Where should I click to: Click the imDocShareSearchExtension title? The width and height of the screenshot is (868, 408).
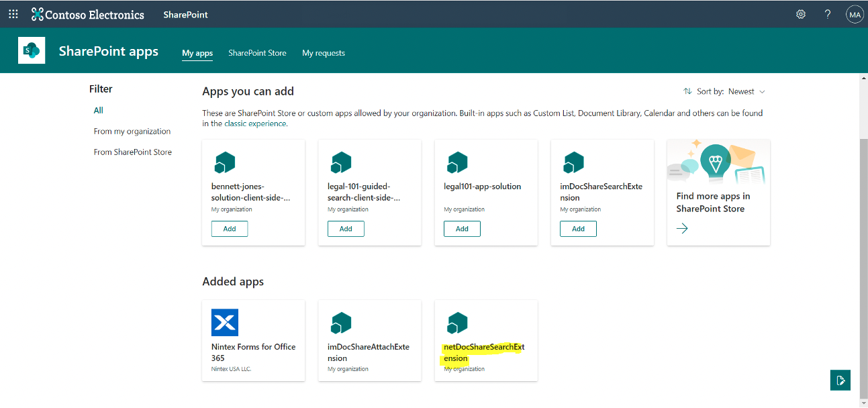coord(601,192)
